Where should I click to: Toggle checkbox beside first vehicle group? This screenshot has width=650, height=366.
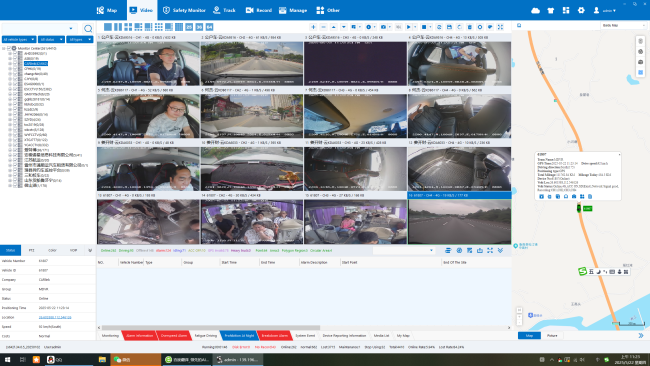[x=15, y=53]
